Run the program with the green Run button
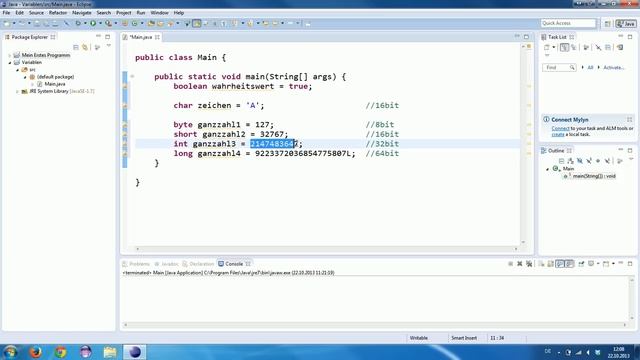Screen dimensions: 640x360 coord(93,24)
